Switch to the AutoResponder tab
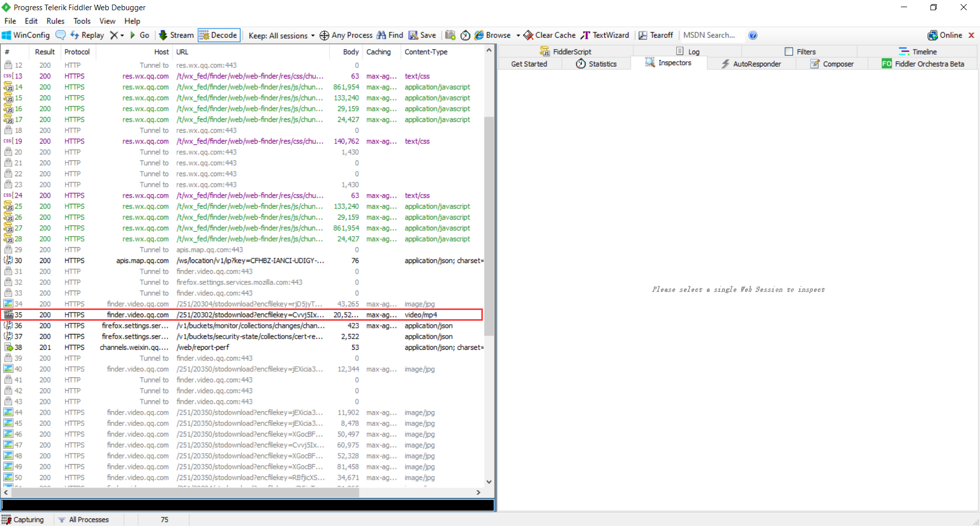This screenshot has height=526, width=980. [751, 64]
